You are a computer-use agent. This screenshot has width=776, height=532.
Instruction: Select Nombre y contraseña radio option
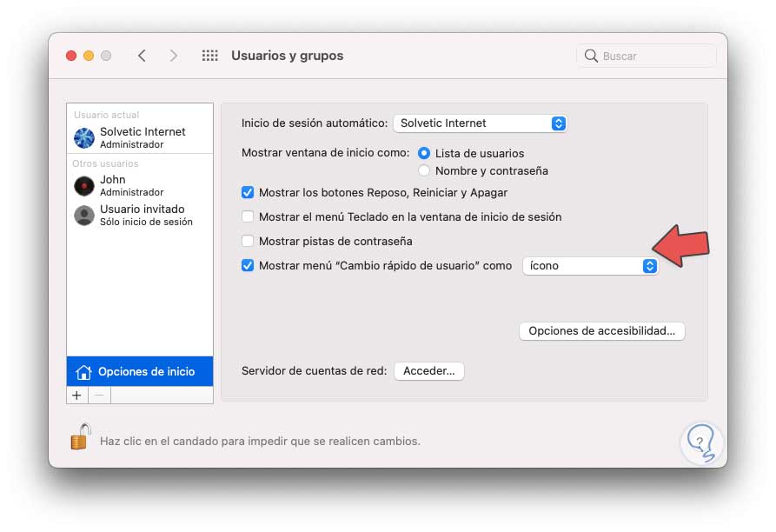point(424,171)
